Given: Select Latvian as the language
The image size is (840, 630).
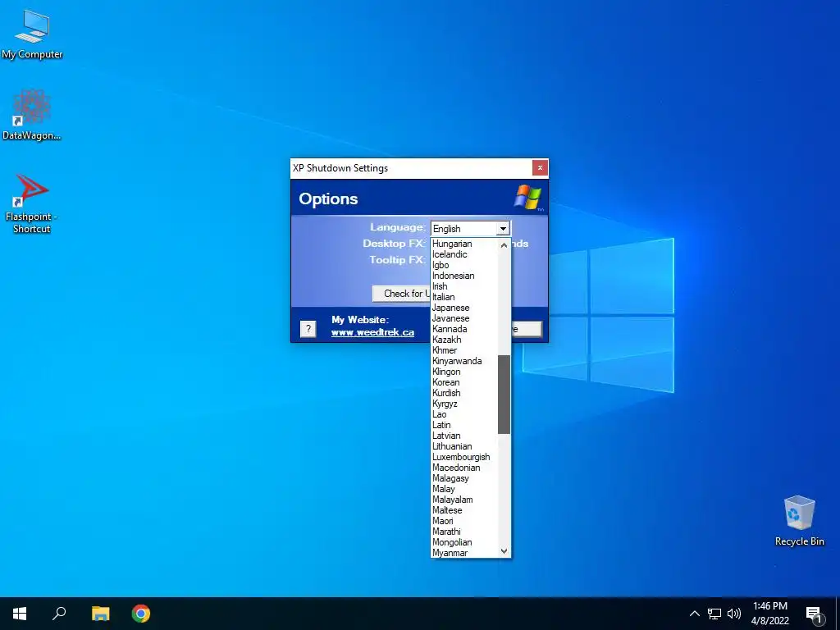Looking at the screenshot, I should tap(465, 436).
